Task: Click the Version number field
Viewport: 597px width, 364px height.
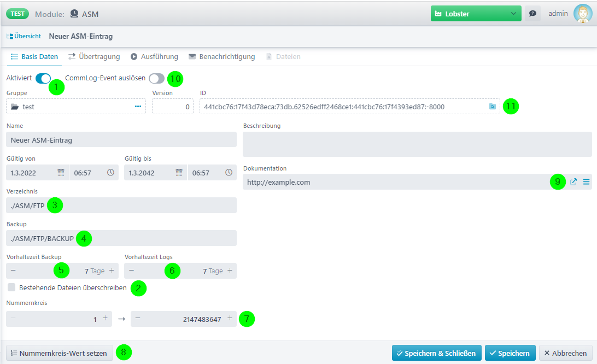Action: [172, 107]
